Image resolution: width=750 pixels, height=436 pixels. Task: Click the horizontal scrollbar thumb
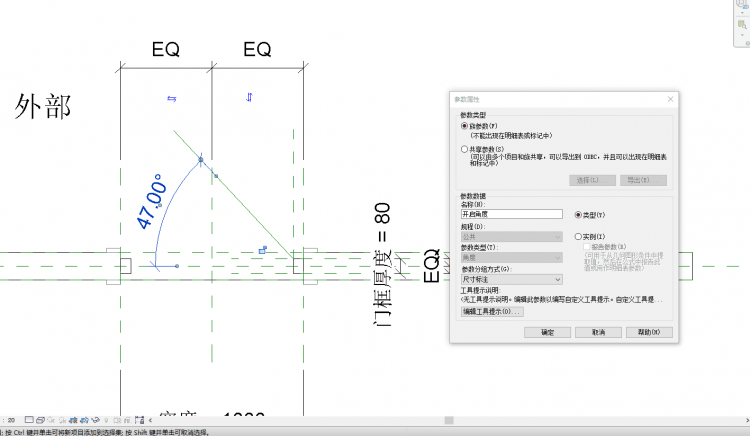coord(449,420)
